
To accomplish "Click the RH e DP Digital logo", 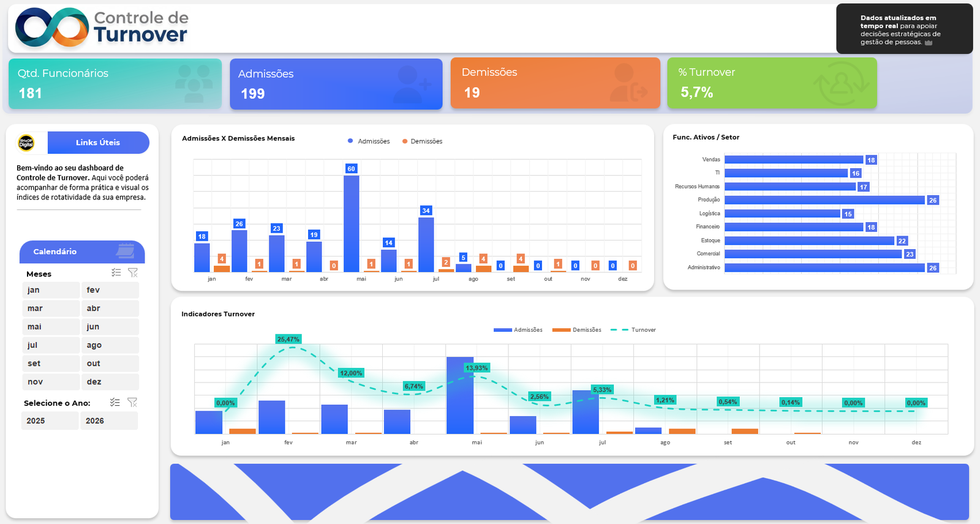I will click(x=26, y=143).
